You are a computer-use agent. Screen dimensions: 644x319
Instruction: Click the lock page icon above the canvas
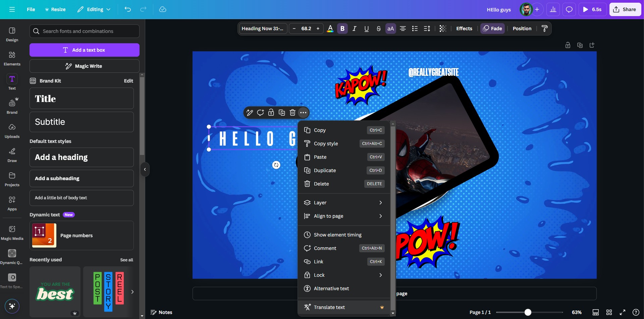568,45
